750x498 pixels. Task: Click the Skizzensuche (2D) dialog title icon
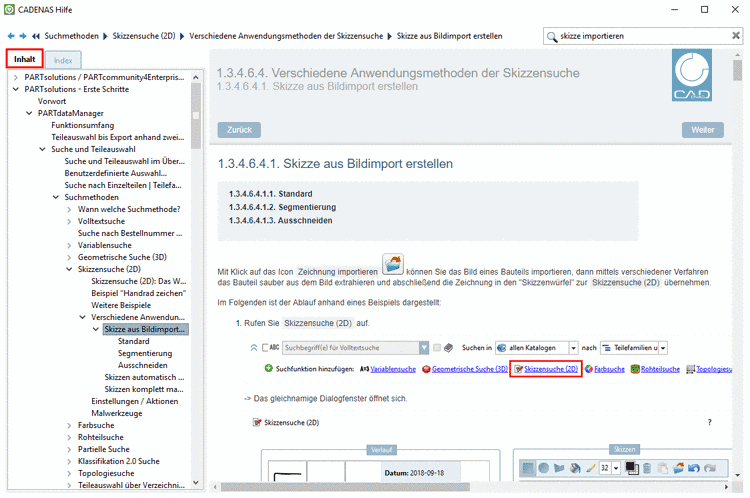pos(257,422)
